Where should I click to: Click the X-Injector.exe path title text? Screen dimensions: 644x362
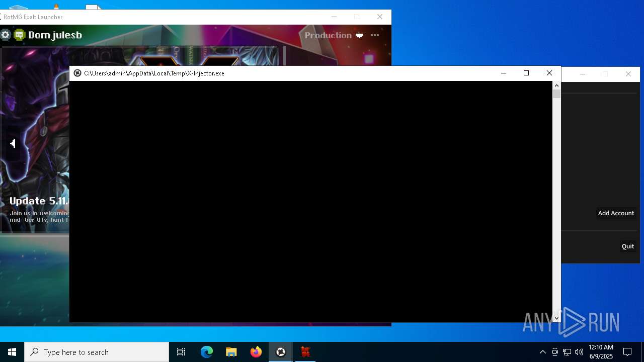(154, 73)
